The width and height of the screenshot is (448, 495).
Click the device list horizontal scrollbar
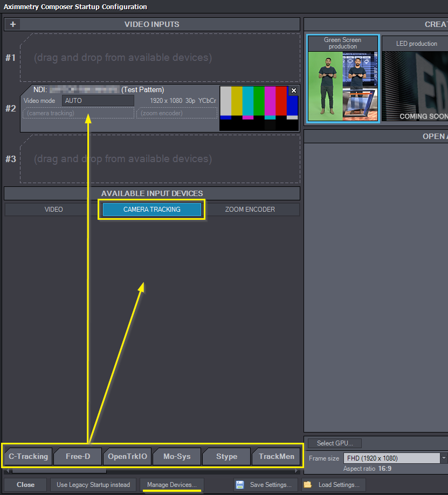[x=59, y=471]
